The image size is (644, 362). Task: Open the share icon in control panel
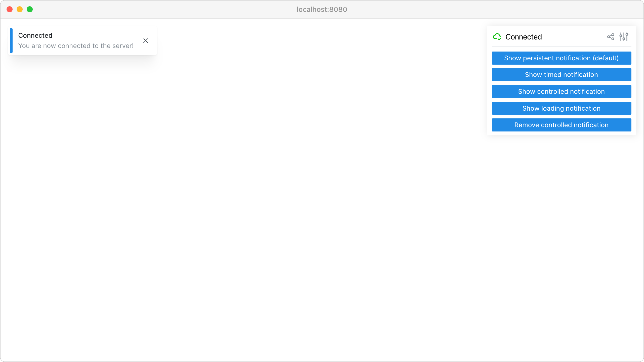tap(611, 37)
